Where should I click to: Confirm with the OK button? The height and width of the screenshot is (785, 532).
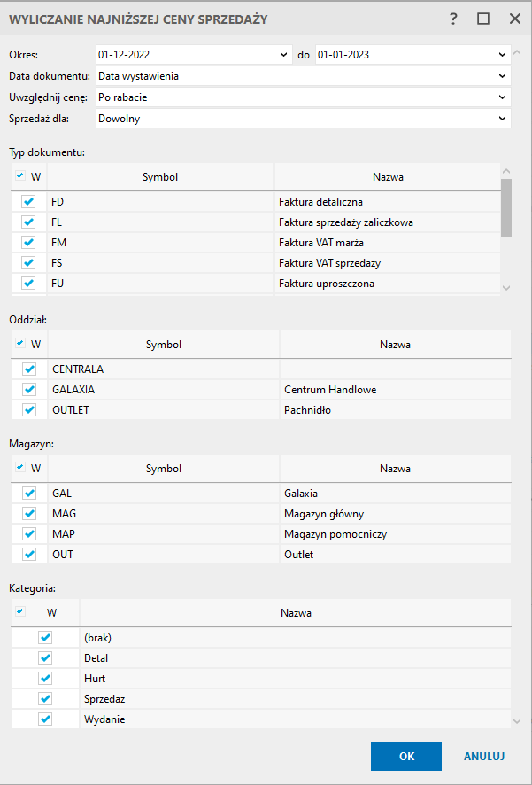406,757
